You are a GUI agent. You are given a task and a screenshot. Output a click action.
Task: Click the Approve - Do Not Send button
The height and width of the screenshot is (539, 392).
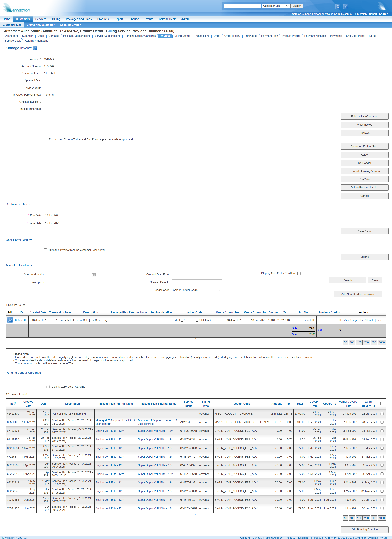tap(364, 146)
